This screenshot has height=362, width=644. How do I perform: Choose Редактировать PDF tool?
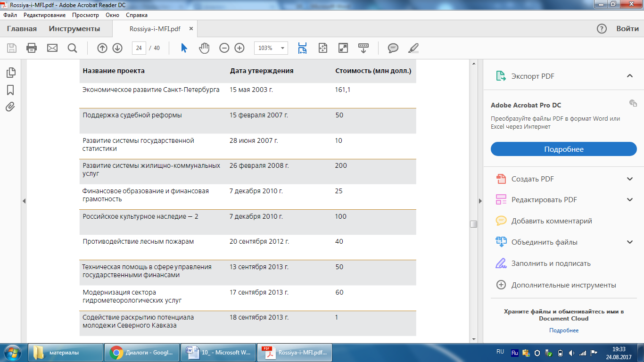pyautogui.click(x=544, y=200)
